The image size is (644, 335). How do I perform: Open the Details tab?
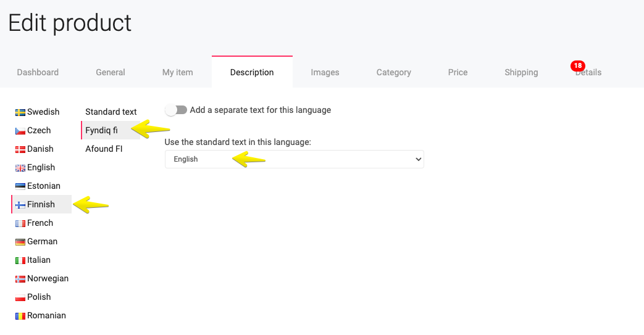[588, 72]
